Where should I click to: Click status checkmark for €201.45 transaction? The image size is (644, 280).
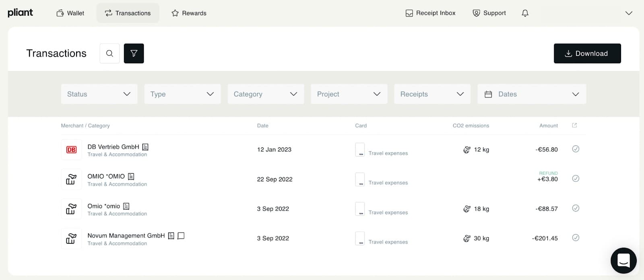coord(576,238)
